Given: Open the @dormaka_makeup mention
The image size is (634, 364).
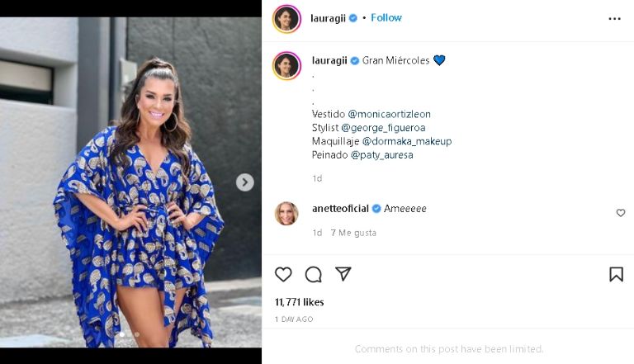Looking at the screenshot, I should pyautogui.click(x=405, y=141).
